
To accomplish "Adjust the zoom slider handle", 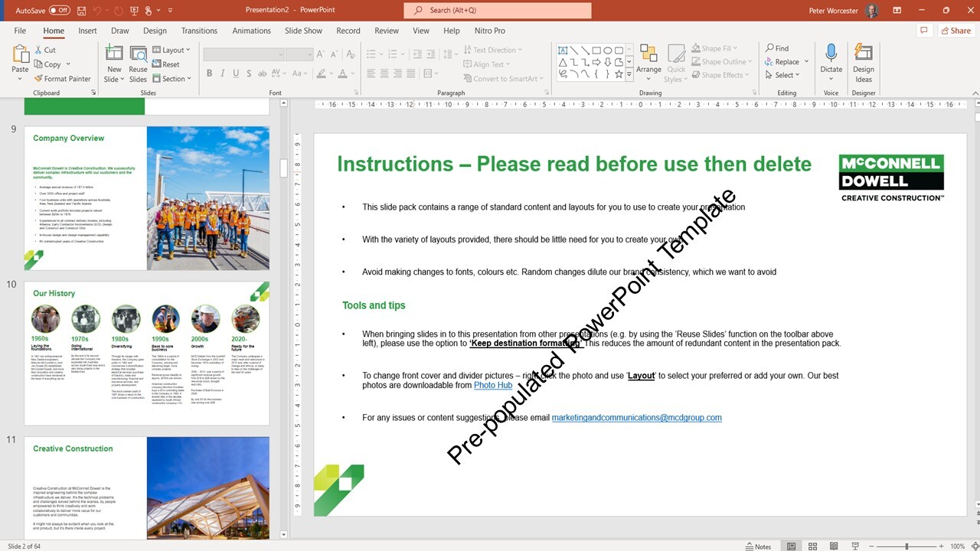I will pos(906,546).
